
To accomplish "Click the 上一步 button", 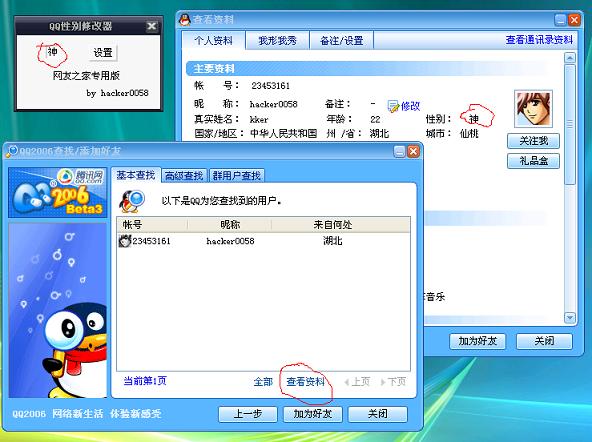I will point(248,414).
